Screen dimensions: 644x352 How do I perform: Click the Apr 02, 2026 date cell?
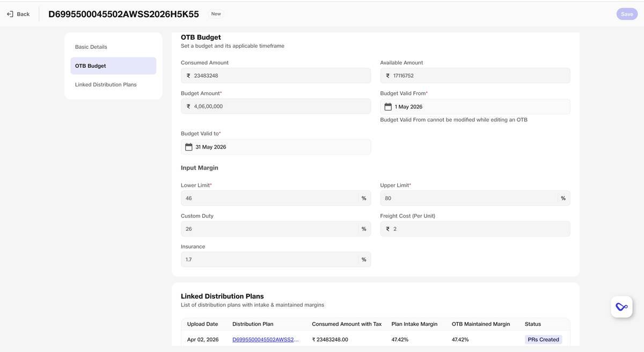point(203,340)
